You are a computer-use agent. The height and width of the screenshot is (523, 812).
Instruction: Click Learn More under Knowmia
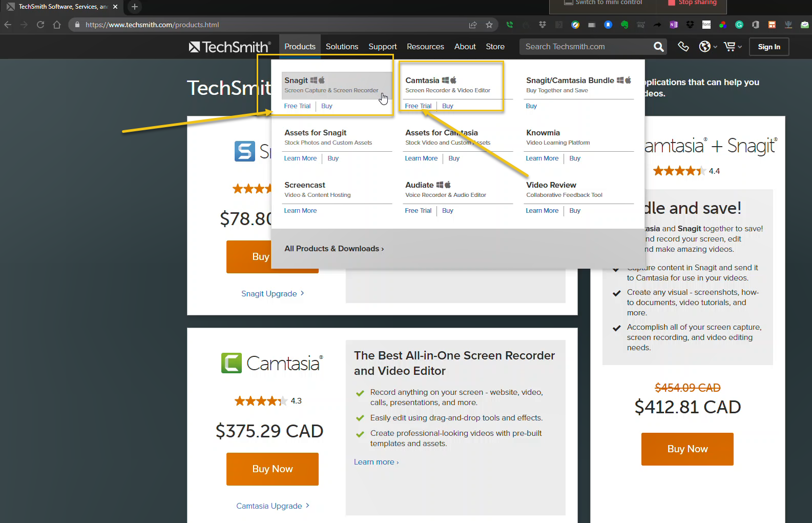pyautogui.click(x=542, y=158)
